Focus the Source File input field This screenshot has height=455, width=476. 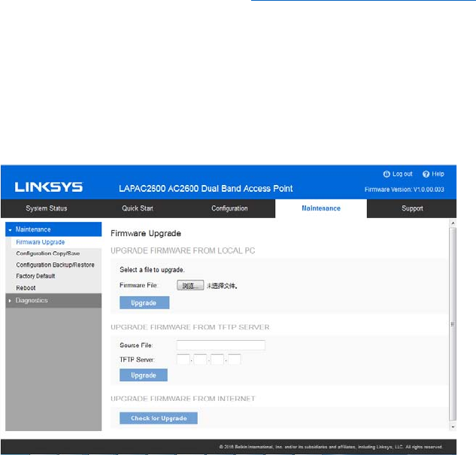(220, 345)
